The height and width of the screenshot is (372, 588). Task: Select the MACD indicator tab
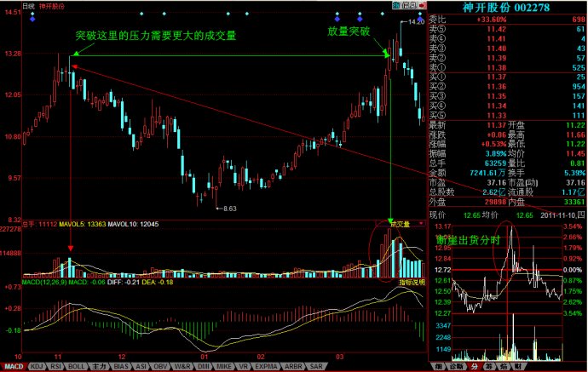[13, 366]
